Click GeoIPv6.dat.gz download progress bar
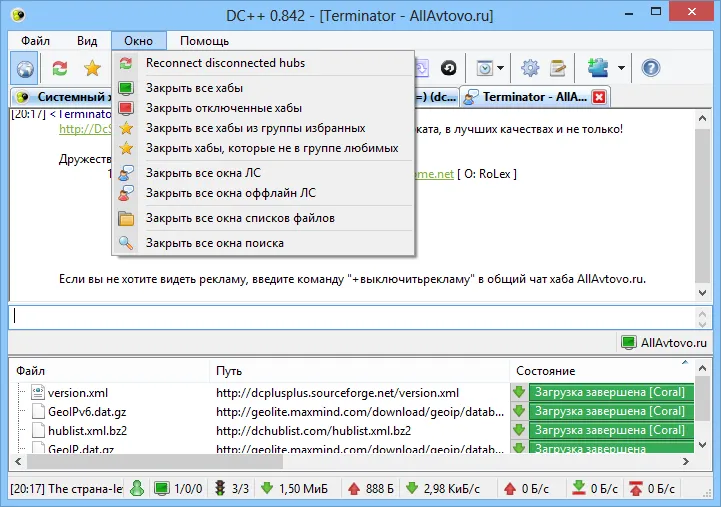The height and width of the screenshot is (507, 721). [x=611, y=411]
